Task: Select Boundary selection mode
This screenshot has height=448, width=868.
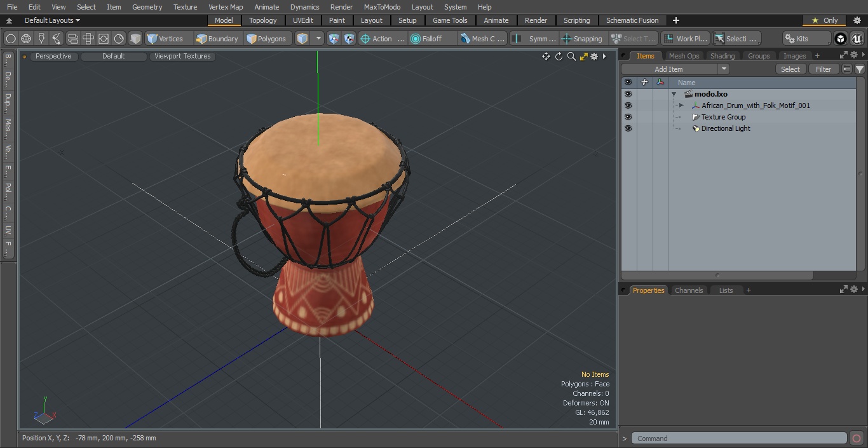Action: (217, 39)
